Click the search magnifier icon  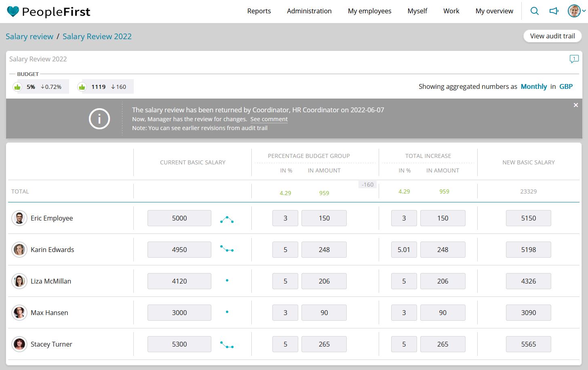534,11
